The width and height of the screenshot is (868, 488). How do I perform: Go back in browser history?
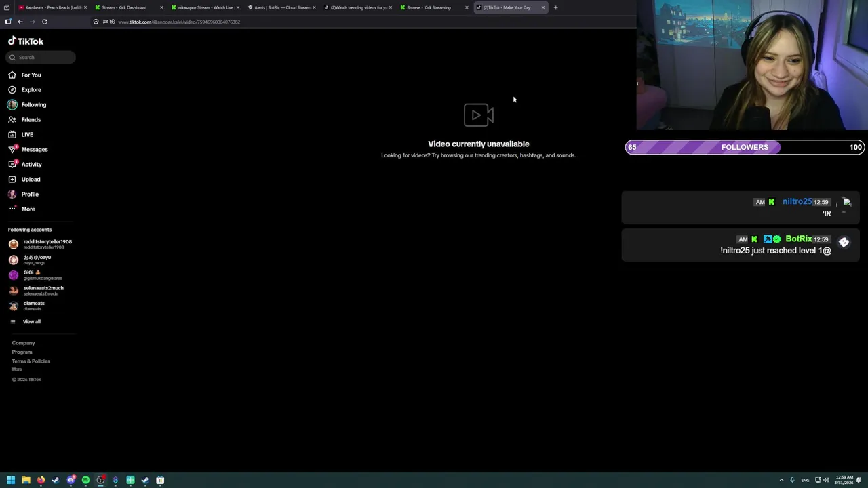20,22
